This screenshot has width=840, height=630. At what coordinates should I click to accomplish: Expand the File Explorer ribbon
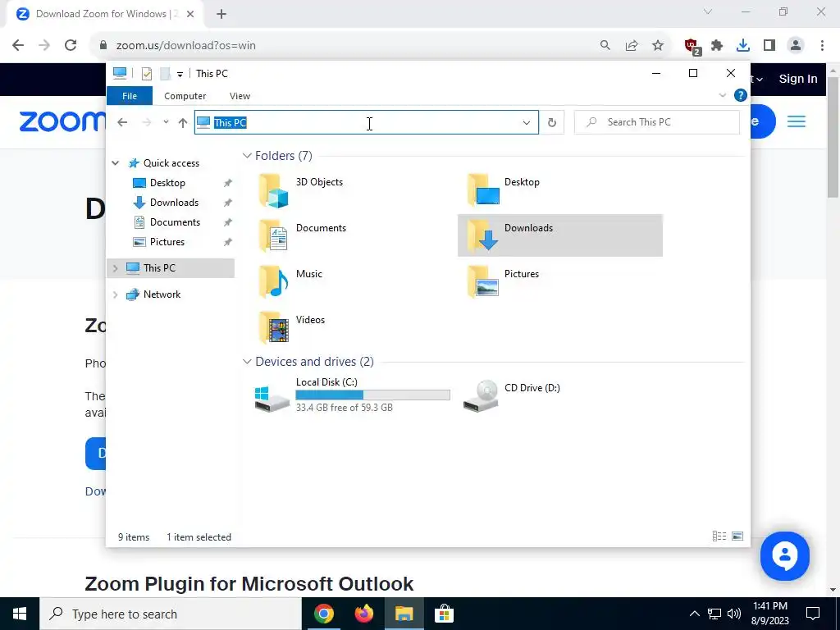[x=722, y=95]
